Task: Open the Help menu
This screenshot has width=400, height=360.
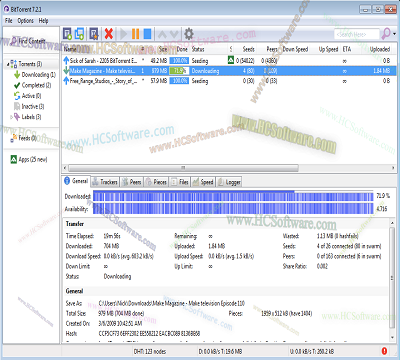Action: click(x=43, y=21)
